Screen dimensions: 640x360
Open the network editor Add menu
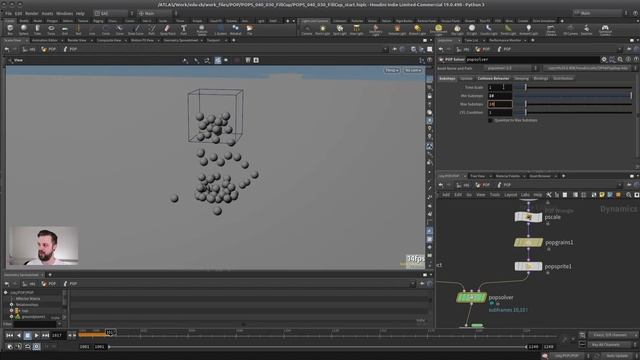coord(446,195)
